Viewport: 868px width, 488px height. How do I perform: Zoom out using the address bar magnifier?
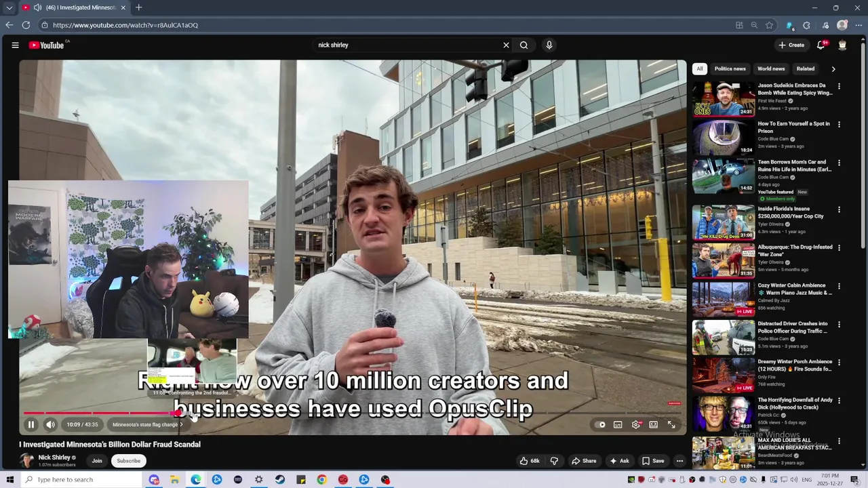(x=754, y=25)
